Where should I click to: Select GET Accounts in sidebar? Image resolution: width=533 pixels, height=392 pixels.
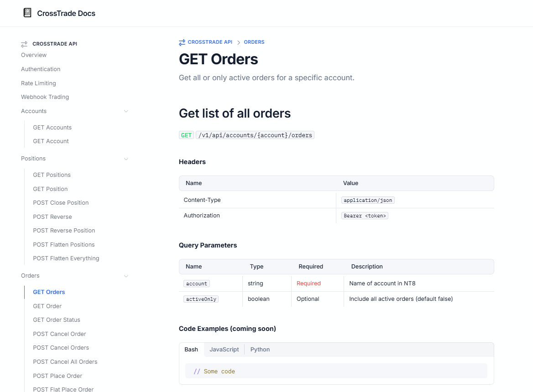point(52,127)
